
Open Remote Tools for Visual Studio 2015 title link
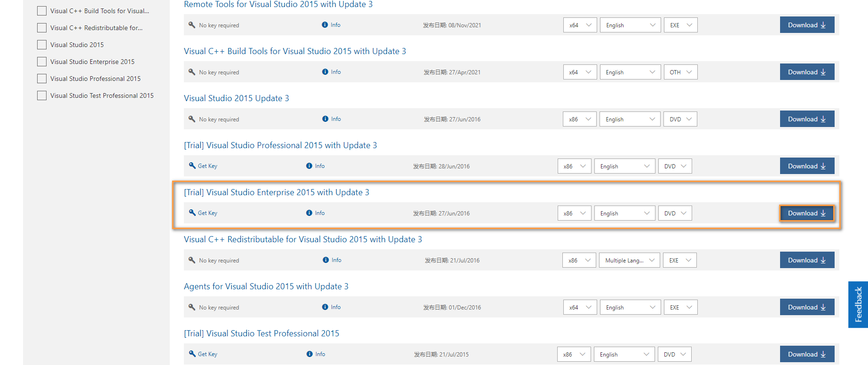pyautogui.click(x=278, y=4)
